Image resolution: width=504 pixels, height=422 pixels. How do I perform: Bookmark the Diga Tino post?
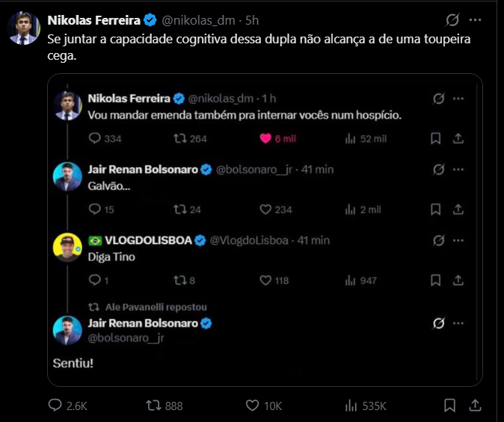[436, 281]
